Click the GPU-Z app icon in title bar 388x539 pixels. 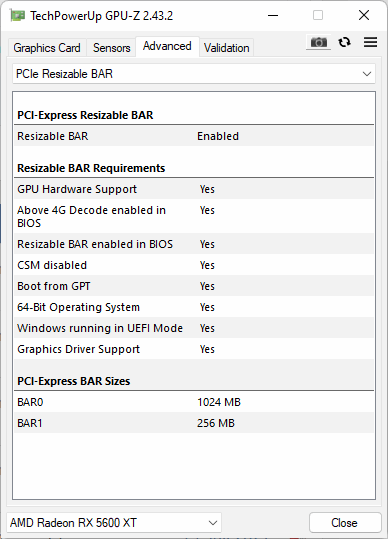pyautogui.click(x=17, y=15)
